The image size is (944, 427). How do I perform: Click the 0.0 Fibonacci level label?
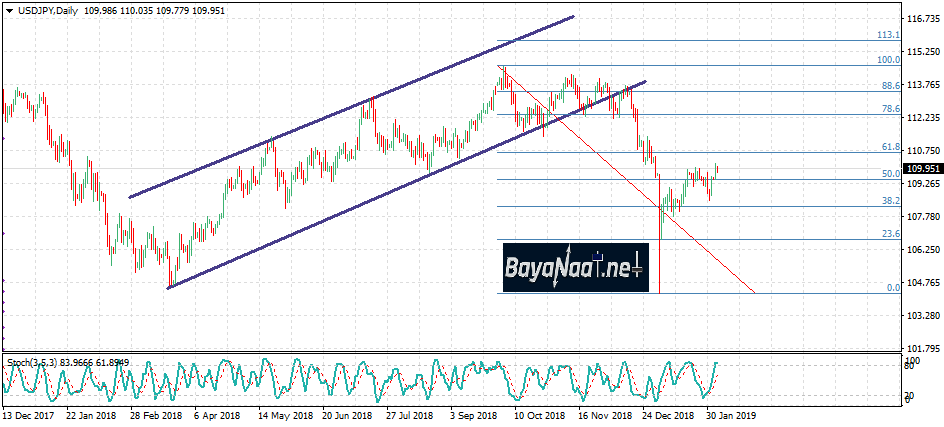point(893,288)
